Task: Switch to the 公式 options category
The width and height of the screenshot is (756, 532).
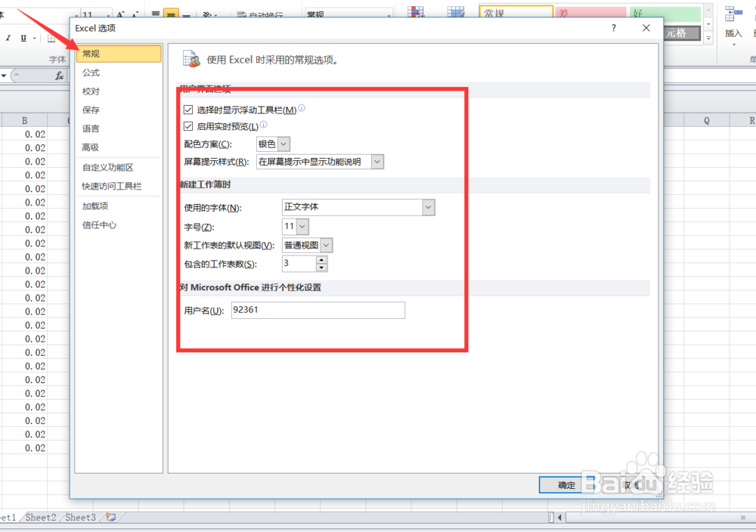Action: coord(91,73)
